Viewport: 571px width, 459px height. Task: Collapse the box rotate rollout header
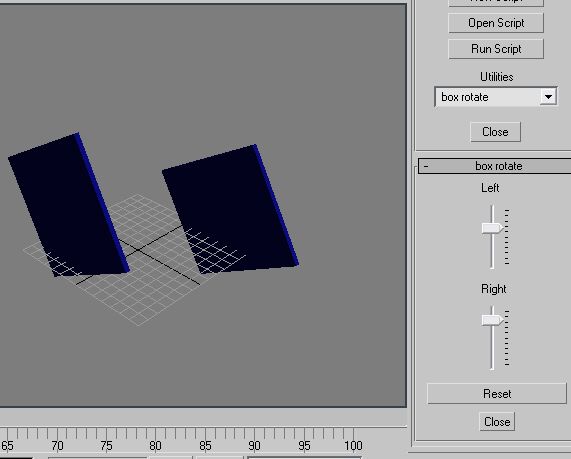click(495, 166)
